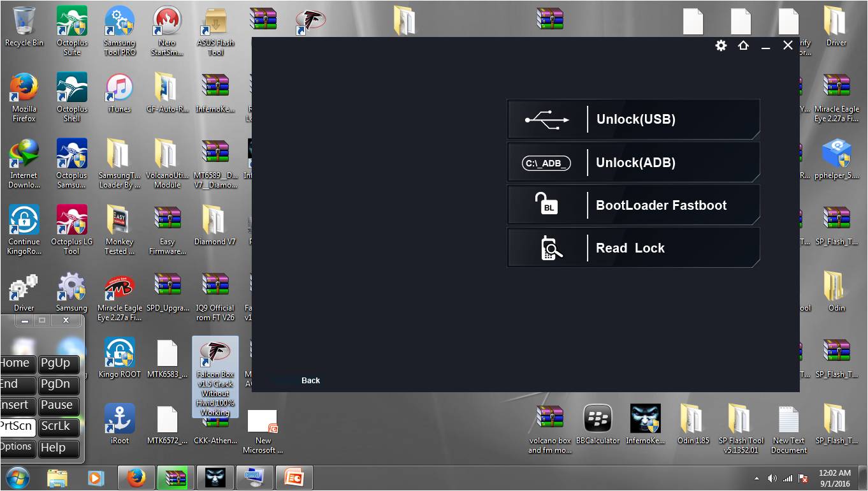The image size is (868, 491).
Task: Open the MTK6572 file icon
Action: 167,425
